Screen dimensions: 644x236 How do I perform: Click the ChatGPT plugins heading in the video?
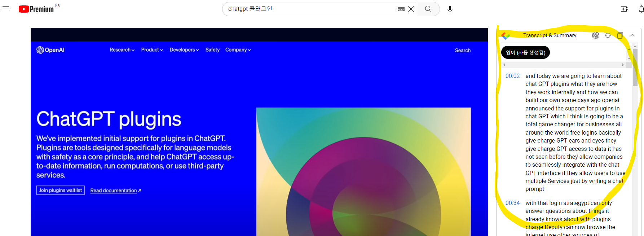click(x=109, y=119)
